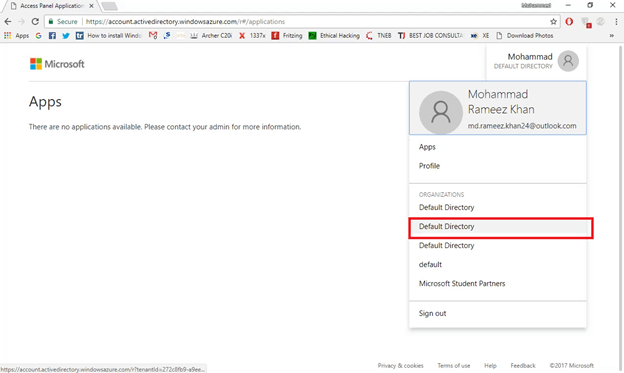Click the browser forward arrow

point(21,21)
